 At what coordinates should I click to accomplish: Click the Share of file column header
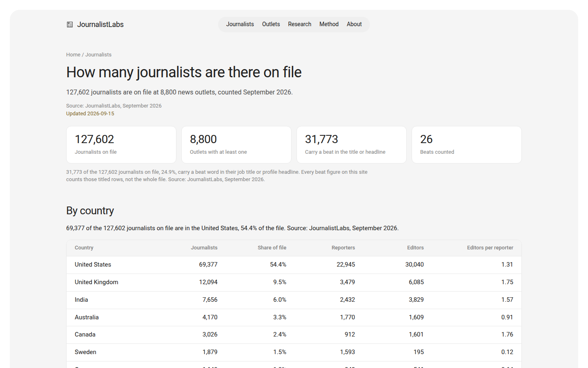272,248
